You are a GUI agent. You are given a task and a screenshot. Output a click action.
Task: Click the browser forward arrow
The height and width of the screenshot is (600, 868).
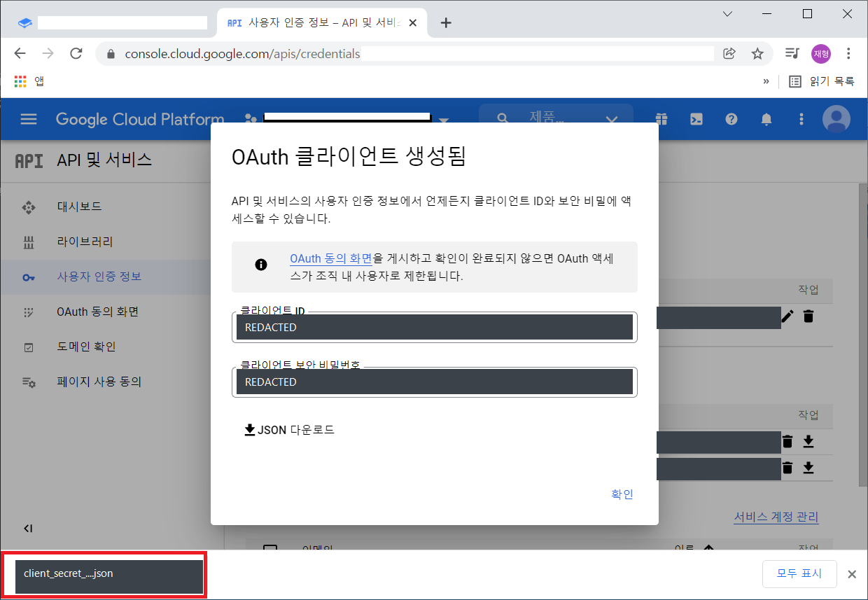pyautogui.click(x=48, y=53)
